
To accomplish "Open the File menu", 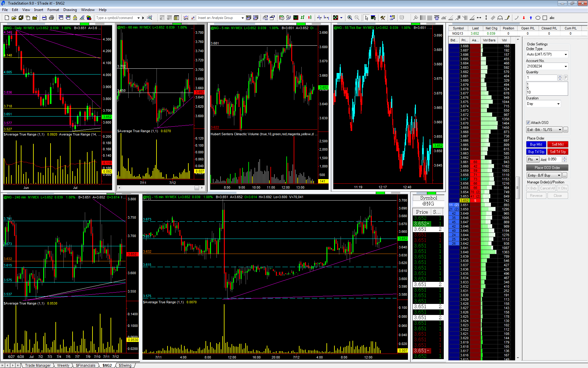I will point(5,10).
